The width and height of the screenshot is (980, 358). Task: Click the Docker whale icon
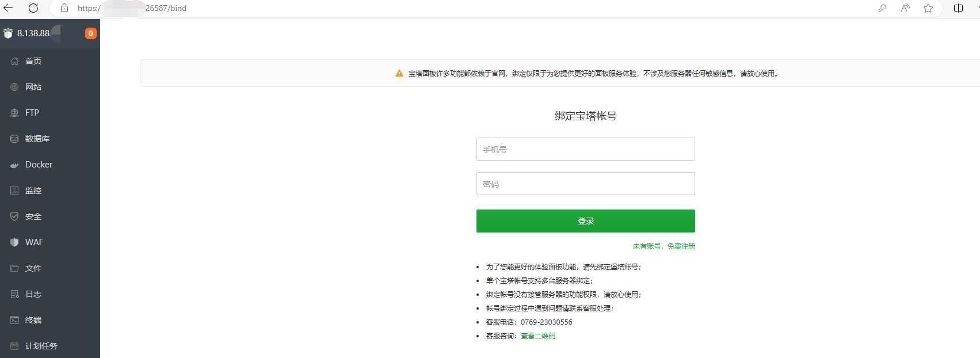tap(14, 165)
